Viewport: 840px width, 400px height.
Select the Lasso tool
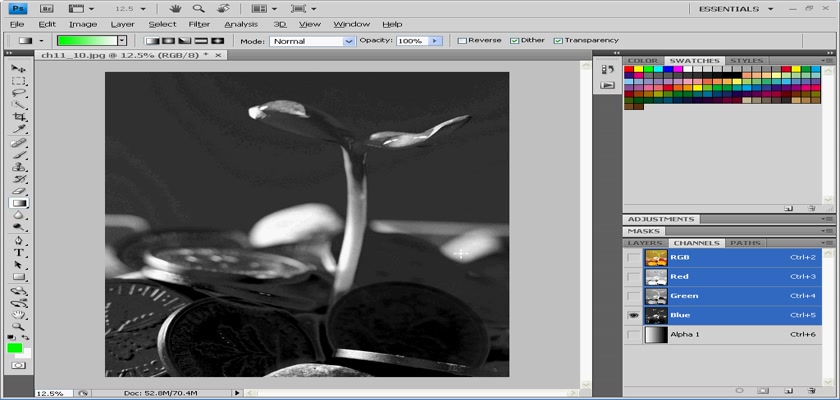click(x=19, y=93)
